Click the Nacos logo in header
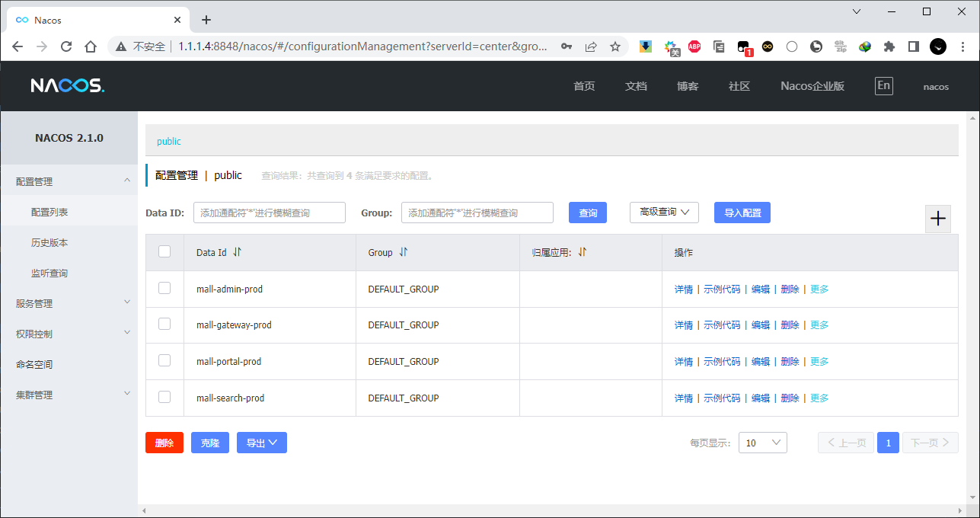 [68, 86]
